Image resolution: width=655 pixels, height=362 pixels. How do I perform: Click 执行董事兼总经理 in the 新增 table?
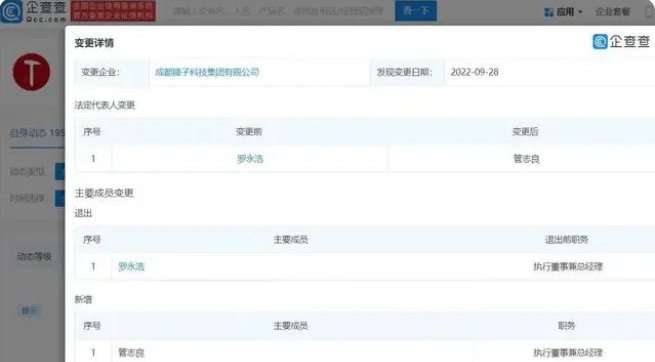click(568, 352)
